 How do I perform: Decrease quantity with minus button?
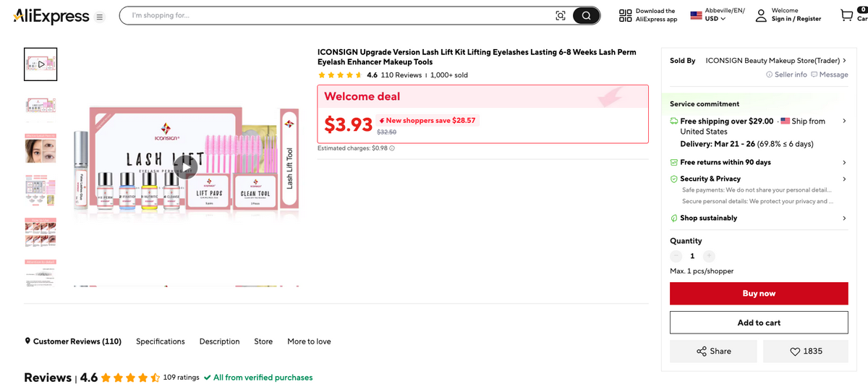pyautogui.click(x=676, y=256)
